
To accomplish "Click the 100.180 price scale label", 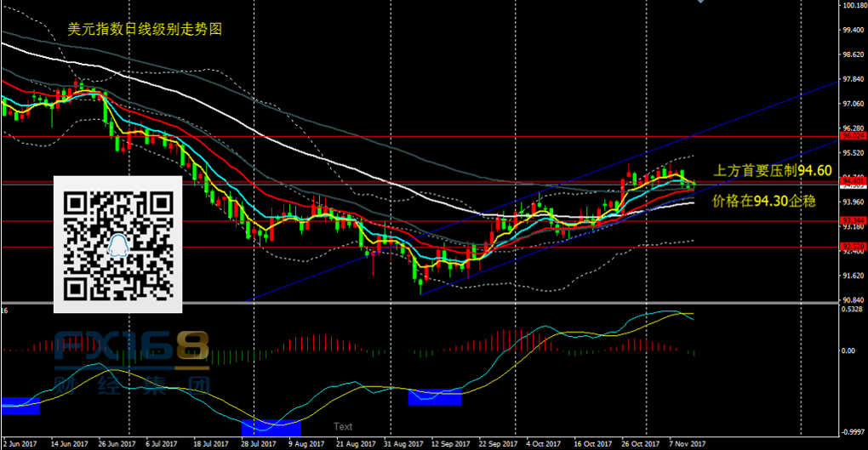I will [853, 6].
